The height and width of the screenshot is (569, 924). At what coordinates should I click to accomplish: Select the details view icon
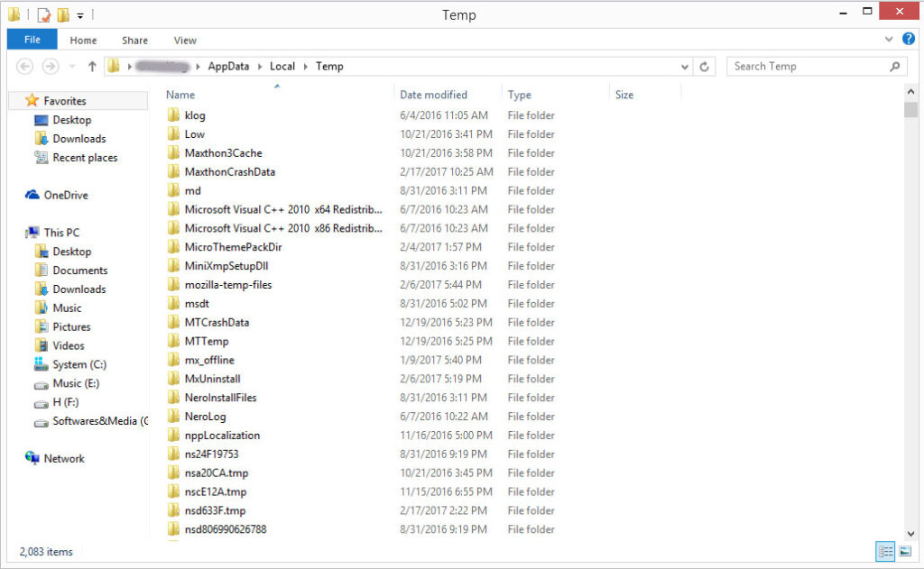(x=885, y=551)
